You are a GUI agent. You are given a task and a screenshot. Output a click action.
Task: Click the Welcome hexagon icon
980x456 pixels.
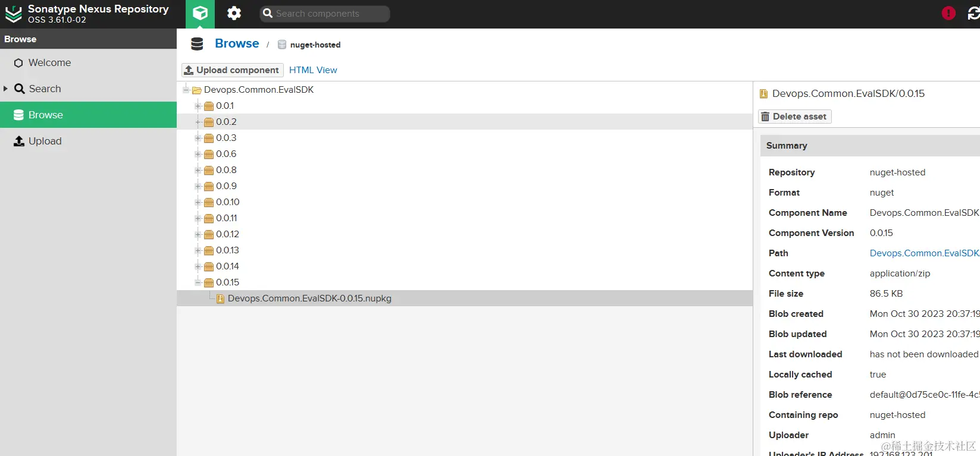pos(18,63)
